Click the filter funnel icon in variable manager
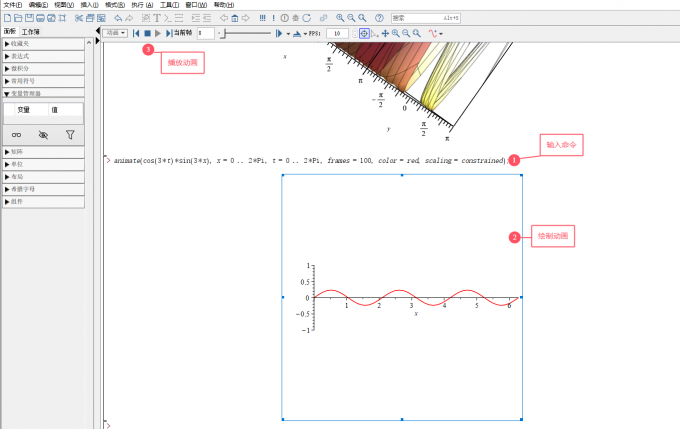The width and height of the screenshot is (680, 429). click(70, 134)
